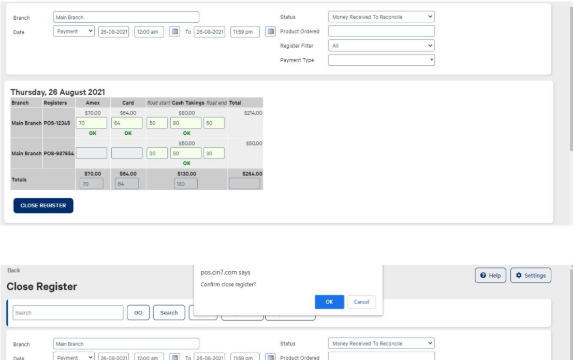Screen dimensions: 573x360
Task: Click the Product Ordered field in top panel
Action: point(381,31)
